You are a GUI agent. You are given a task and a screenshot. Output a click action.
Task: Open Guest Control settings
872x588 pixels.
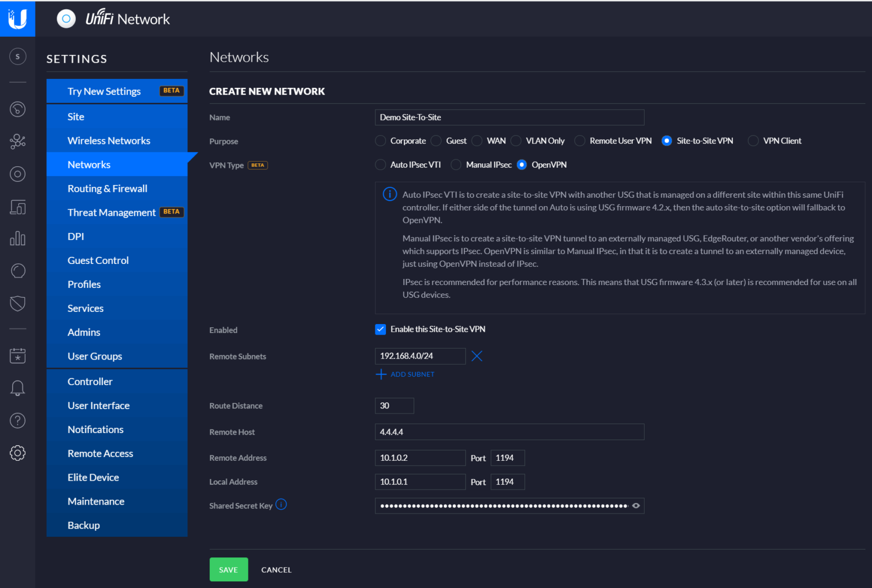point(117,260)
